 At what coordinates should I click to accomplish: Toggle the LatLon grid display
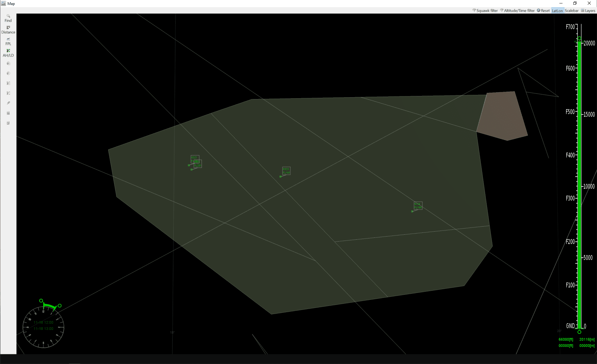[x=557, y=11]
